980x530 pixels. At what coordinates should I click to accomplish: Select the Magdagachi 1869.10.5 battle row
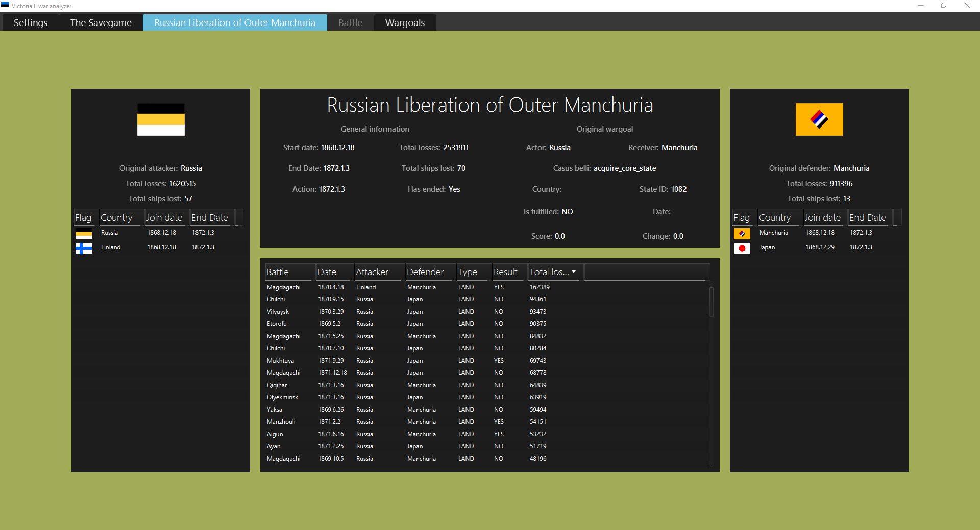pyautogui.click(x=487, y=459)
